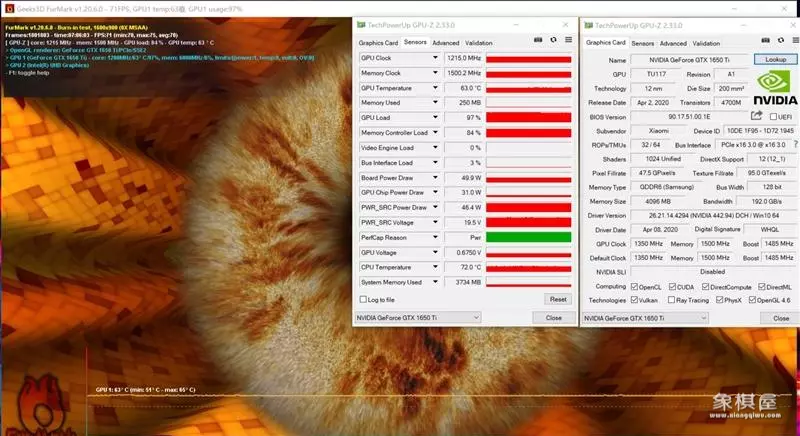Screen dimensions: 800x436
Task: Click the BIOS export share icon
Action: point(754,117)
